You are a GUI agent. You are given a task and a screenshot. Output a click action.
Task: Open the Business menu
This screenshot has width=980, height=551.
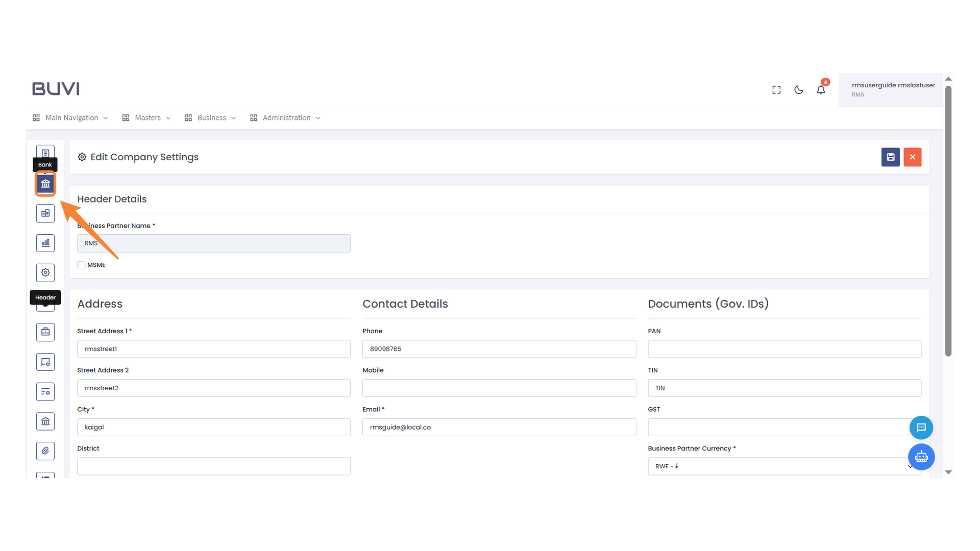pyautogui.click(x=210, y=118)
